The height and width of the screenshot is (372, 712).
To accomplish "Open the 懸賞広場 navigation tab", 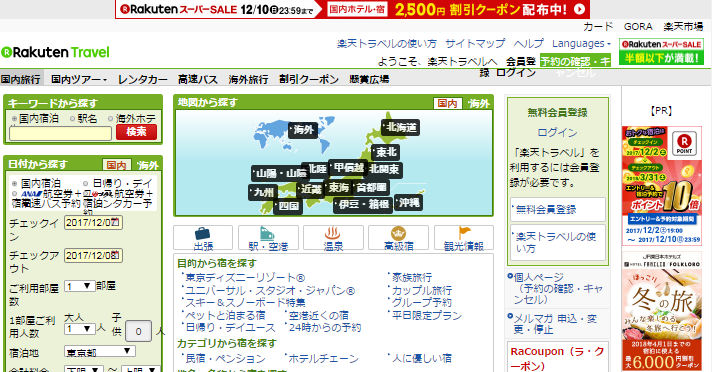I will pyautogui.click(x=369, y=79).
